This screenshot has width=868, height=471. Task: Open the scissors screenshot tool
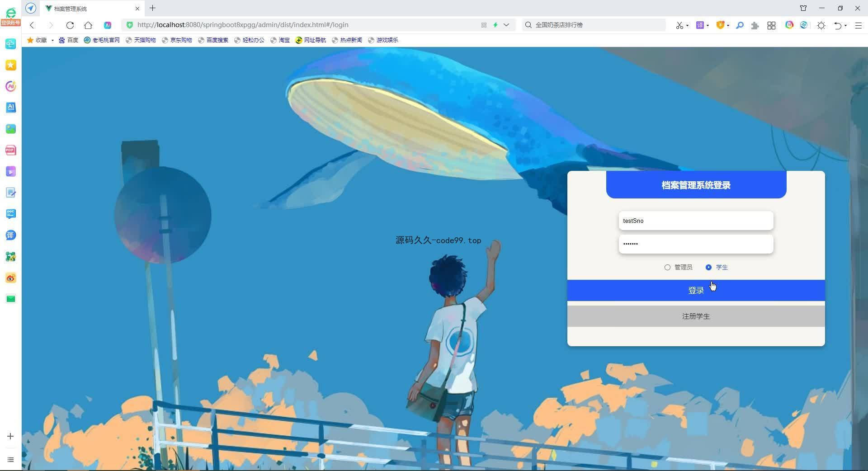point(679,25)
